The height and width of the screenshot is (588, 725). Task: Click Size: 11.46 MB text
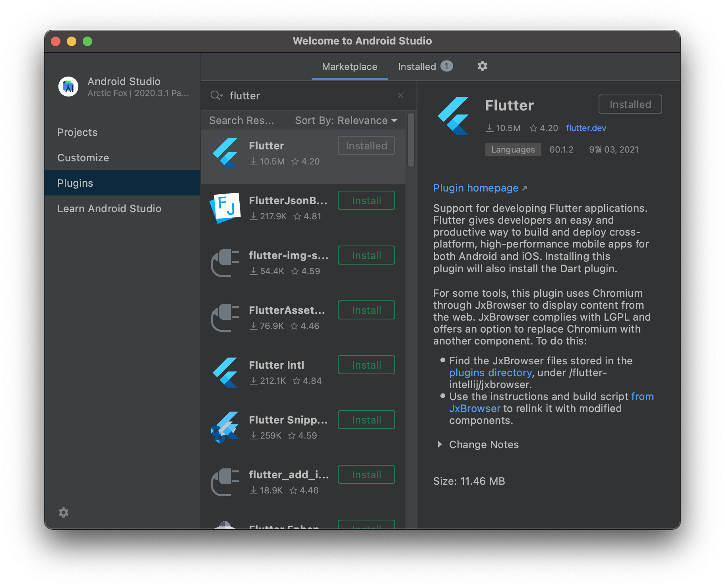469,481
